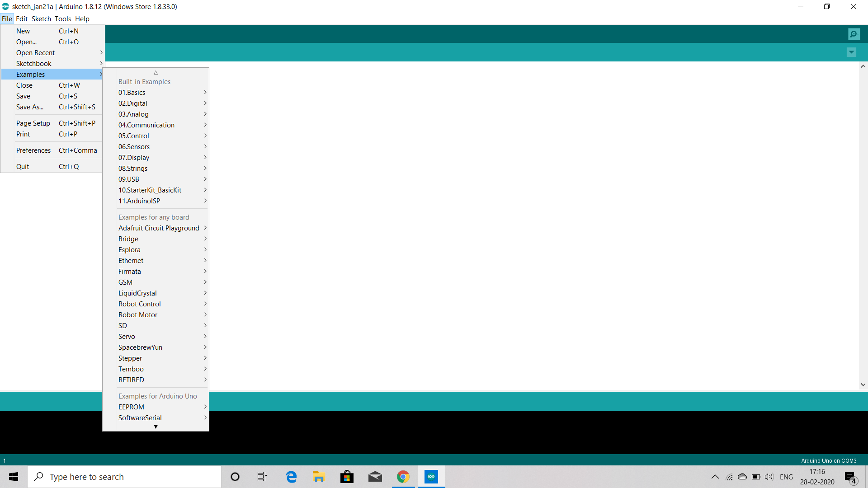
Task: Open File Explorer from the taskbar
Action: point(319,477)
